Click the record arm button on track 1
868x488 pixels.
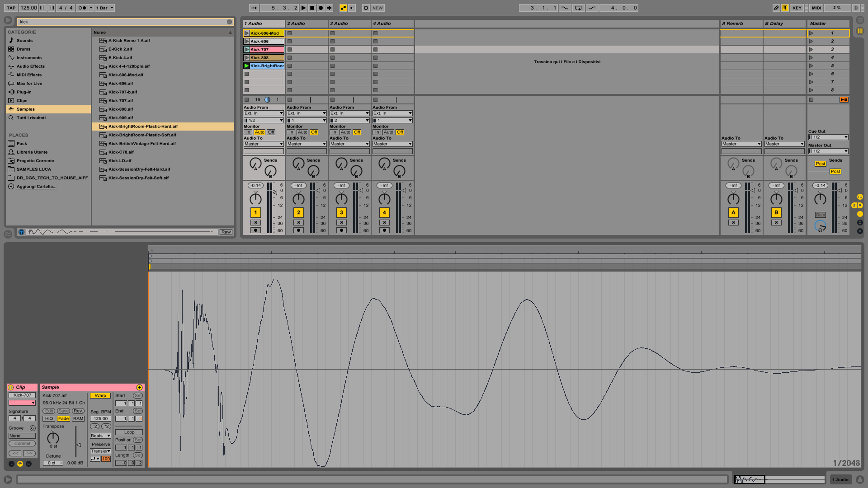pos(255,230)
